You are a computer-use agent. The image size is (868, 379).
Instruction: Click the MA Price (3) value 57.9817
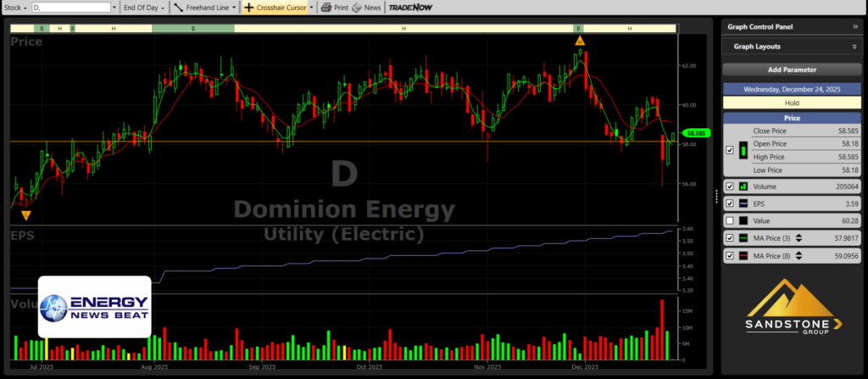click(x=847, y=239)
